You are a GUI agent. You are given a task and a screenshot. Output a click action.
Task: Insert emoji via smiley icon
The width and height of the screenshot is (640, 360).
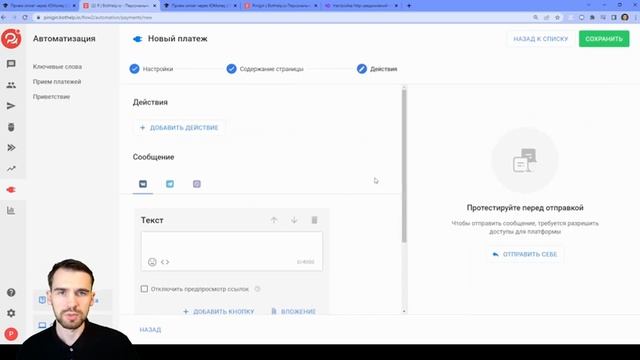click(152, 262)
